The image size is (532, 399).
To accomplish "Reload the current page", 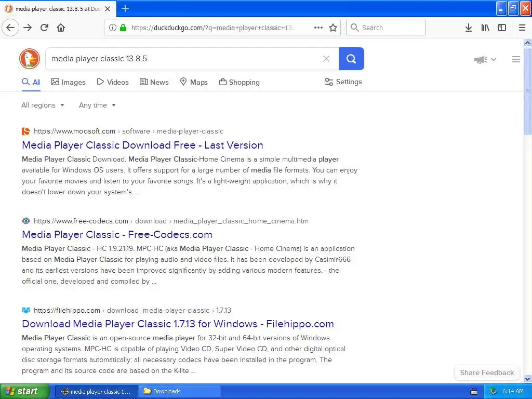I will pyautogui.click(x=45, y=28).
